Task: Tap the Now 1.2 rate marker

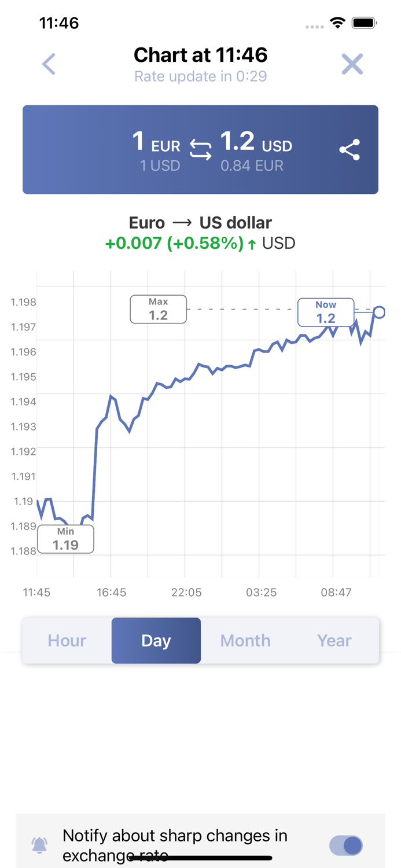Action: pos(326,311)
